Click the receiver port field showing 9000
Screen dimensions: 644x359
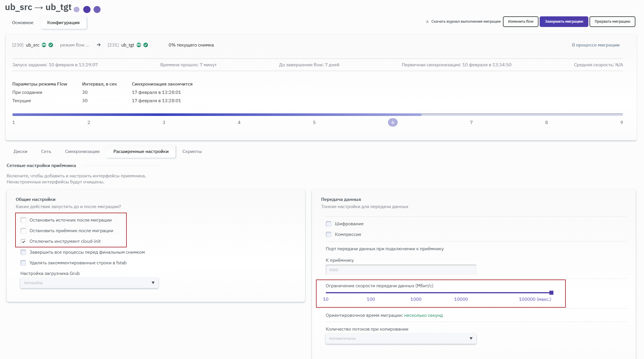point(401,270)
